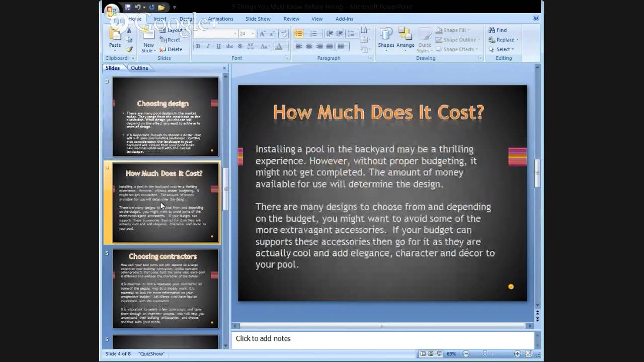Open the Shape Effects dropdown
644x362 pixels.
click(x=456, y=49)
